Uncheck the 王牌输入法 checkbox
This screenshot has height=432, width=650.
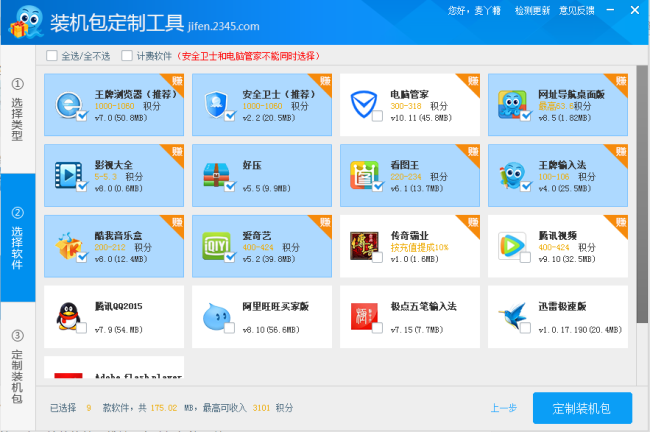point(526,186)
